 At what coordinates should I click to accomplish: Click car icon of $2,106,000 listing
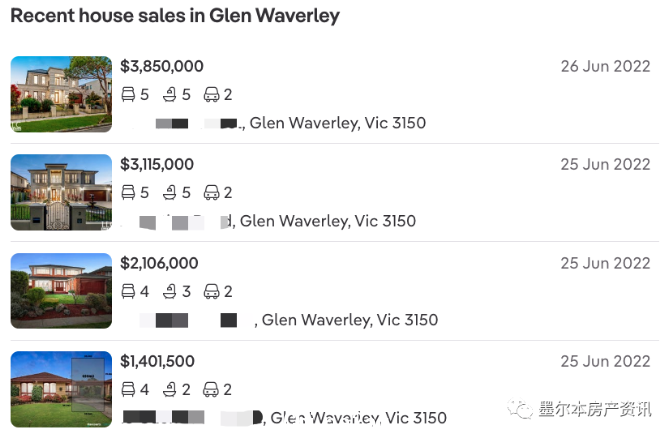(211, 291)
